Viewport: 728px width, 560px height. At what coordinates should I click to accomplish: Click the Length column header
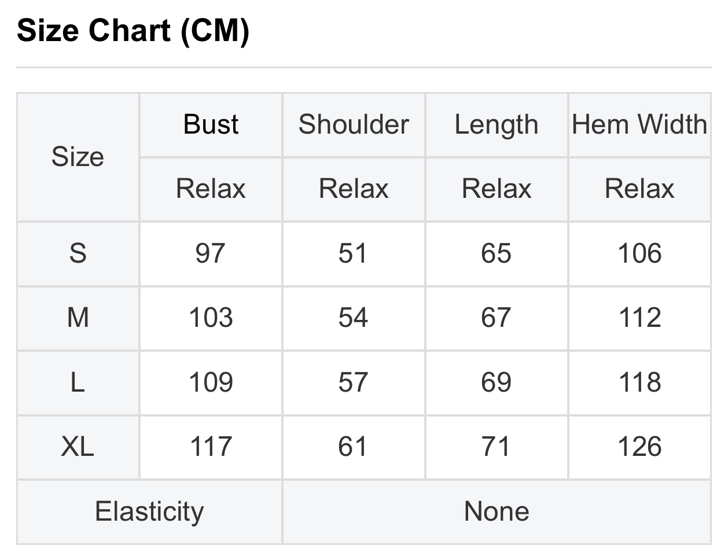click(497, 125)
